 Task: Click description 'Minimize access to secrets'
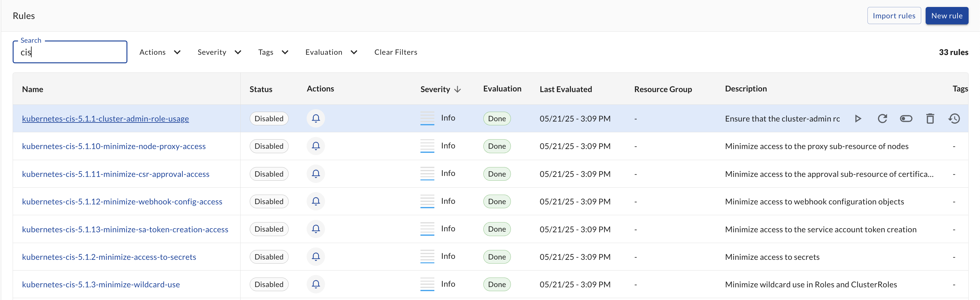click(x=772, y=257)
